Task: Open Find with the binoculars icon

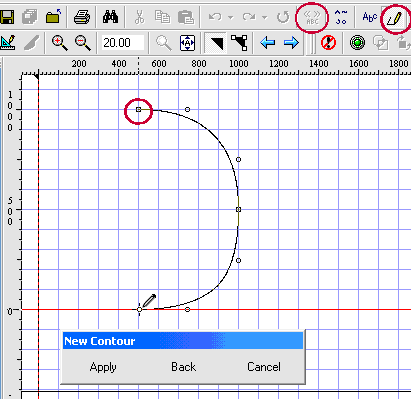Action: pyautogui.click(x=110, y=16)
